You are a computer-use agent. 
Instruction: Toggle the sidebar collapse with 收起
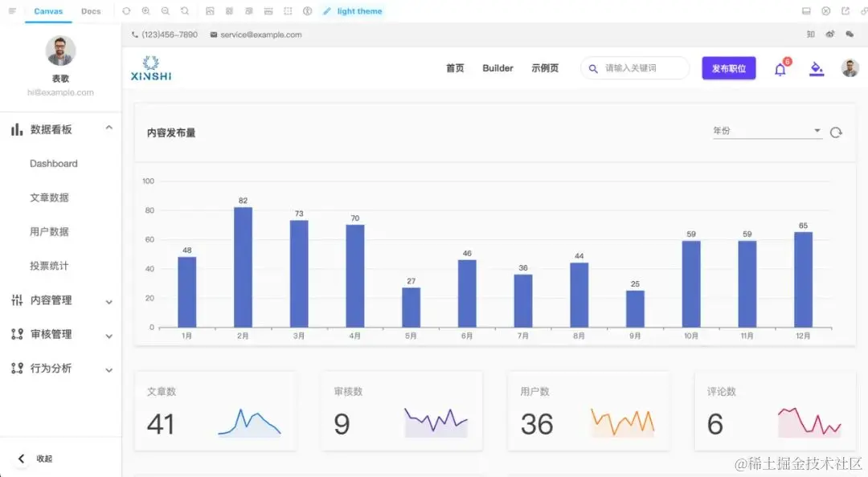point(35,458)
